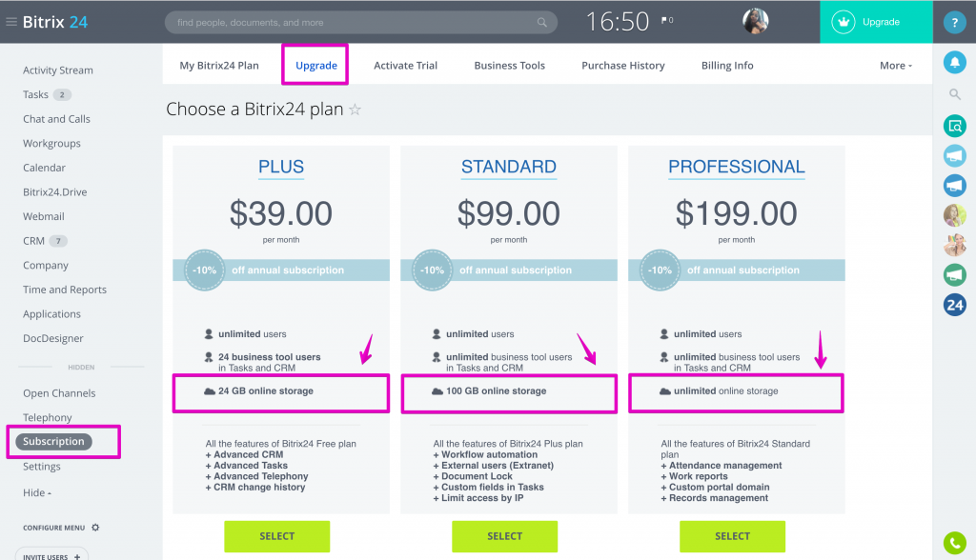Click the teal Upgrade crown button
Image resolution: width=976 pixels, height=560 pixels.
tap(876, 22)
